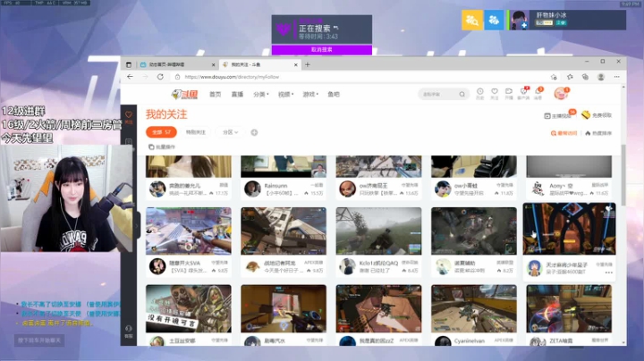Open more options on 天才麻将少年呆子 card
The height and width of the screenshot is (361, 644).
click(x=608, y=273)
